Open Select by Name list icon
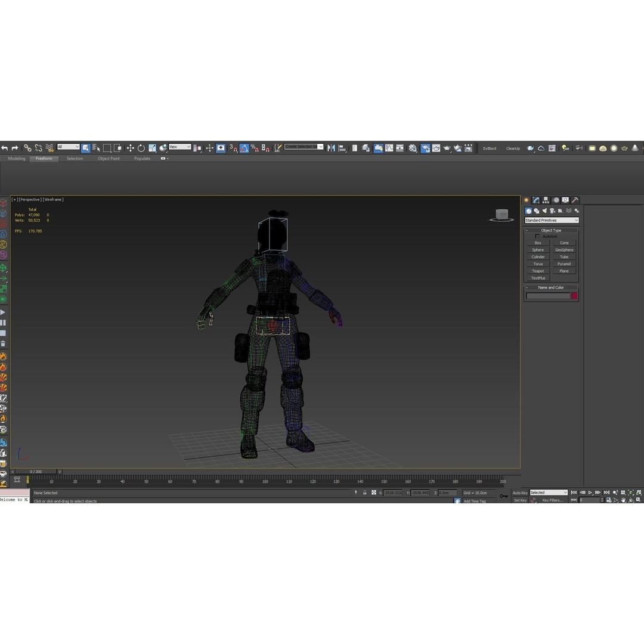Viewport: 644px width, 644px height. 96,148
